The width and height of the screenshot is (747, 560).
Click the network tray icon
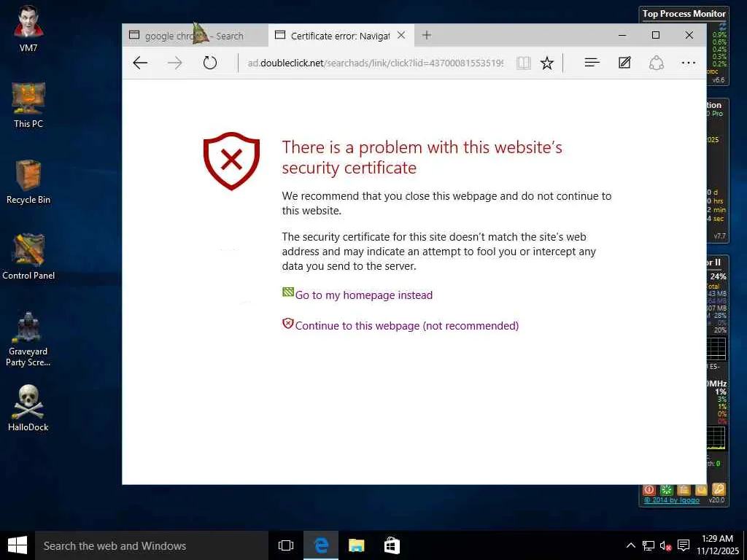pyautogui.click(x=648, y=545)
